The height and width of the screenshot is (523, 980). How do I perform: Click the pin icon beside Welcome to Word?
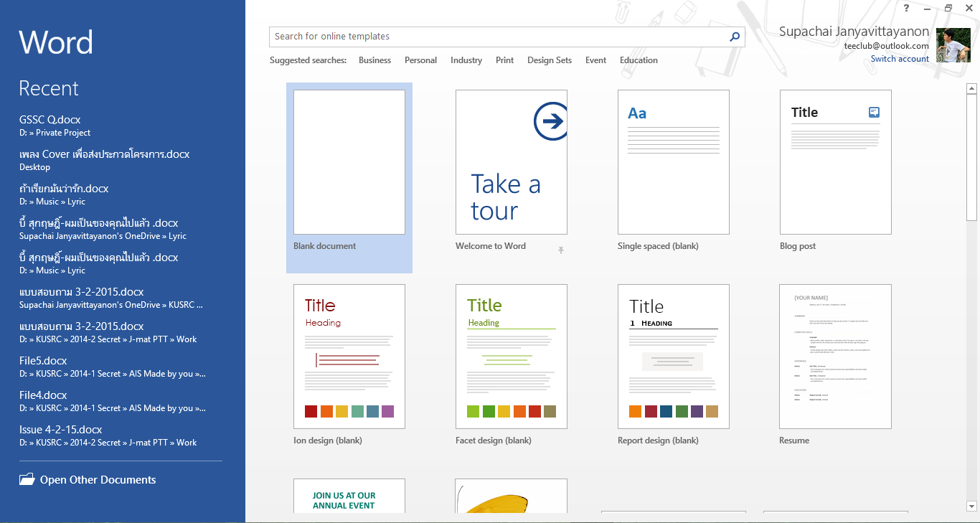(x=561, y=250)
